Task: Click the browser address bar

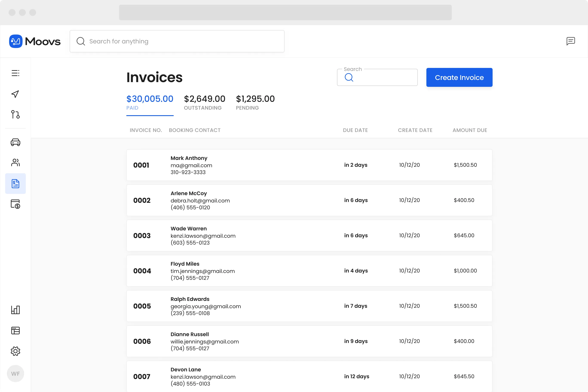Action: click(285, 12)
